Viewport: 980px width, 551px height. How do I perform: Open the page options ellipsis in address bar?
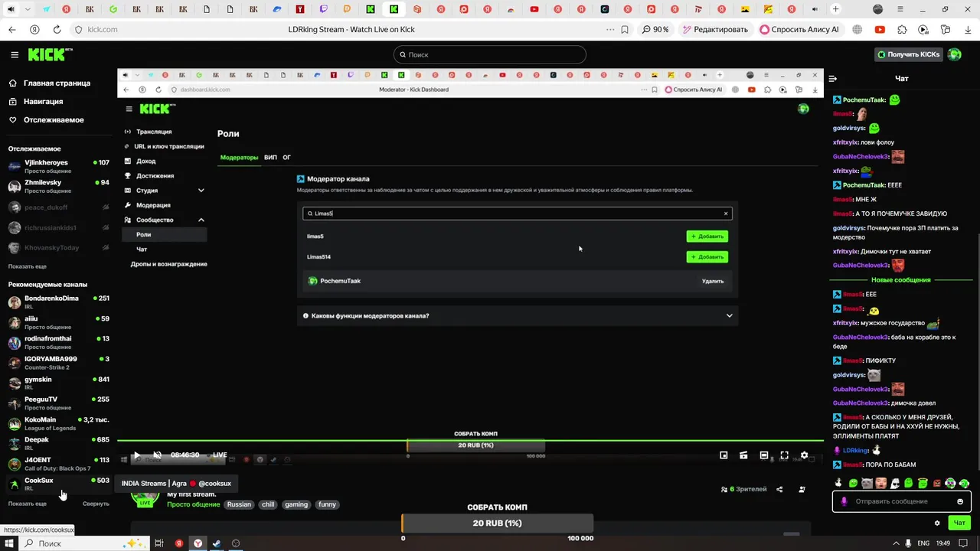[x=610, y=30]
